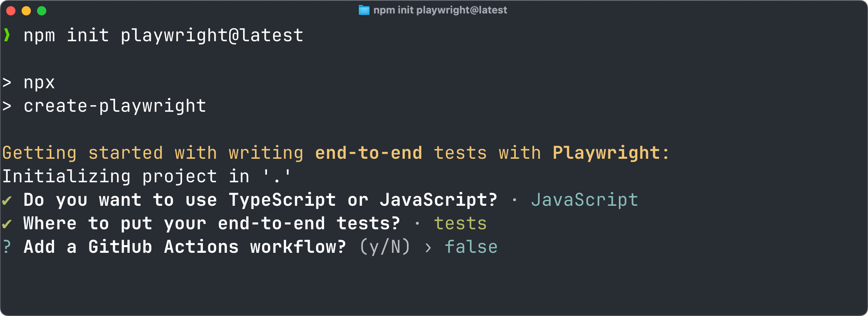The width and height of the screenshot is (868, 316).
Task: Click the green zoom window button
Action: click(42, 11)
